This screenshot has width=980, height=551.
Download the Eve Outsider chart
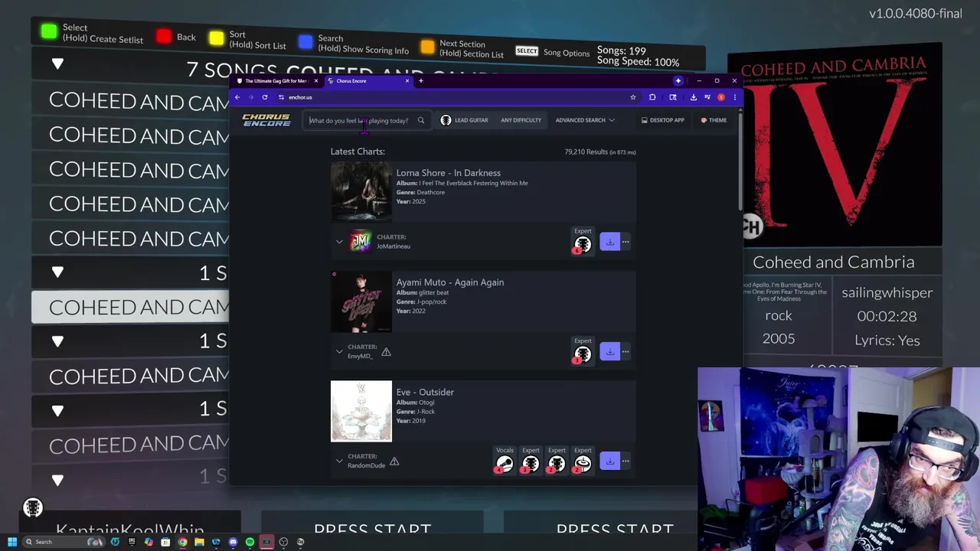click(x=609, y=461)
